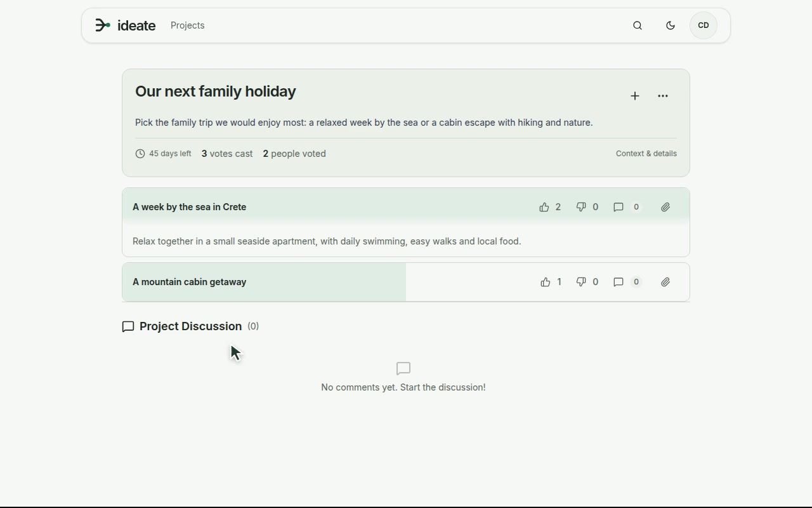Click the Project Discussion heading
This screenshot has height=508, width=812.
[x=190, y=326]
